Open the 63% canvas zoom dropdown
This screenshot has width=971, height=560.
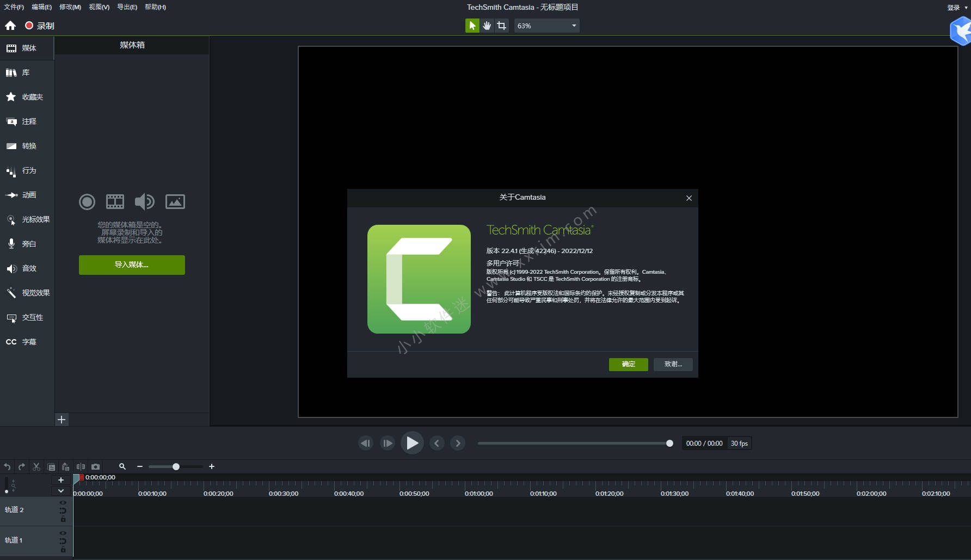(546, 26)
